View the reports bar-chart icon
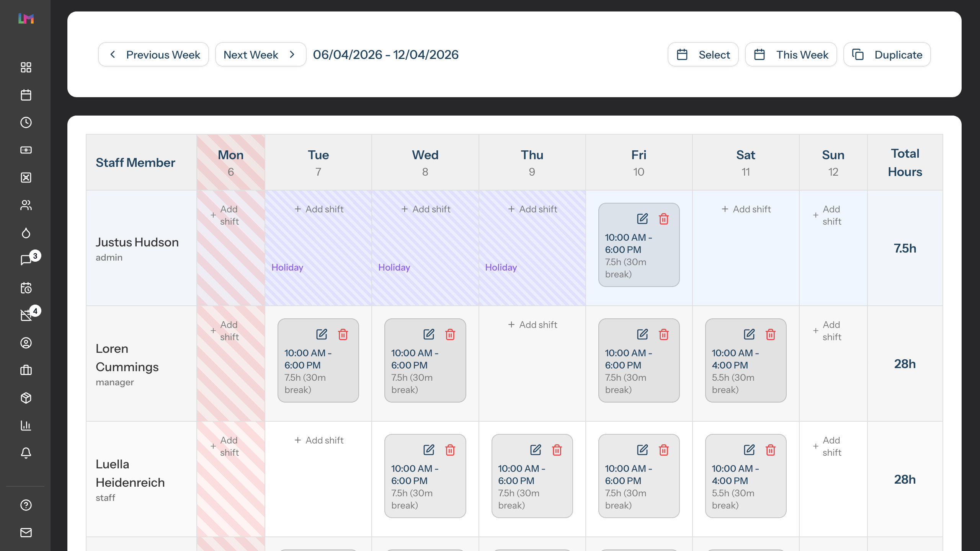980x551 pixels. [26, 425]
